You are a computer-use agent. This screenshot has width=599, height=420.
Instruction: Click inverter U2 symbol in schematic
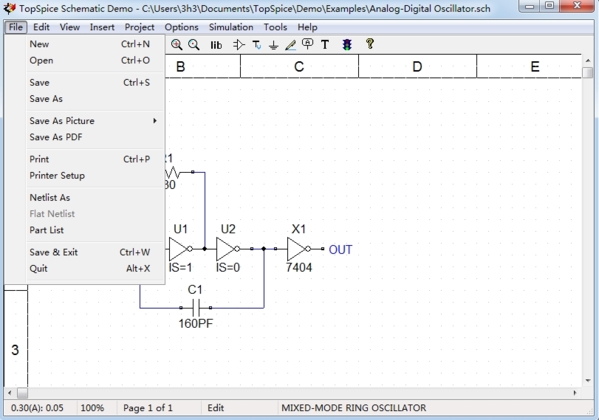[x=228, y=249]
